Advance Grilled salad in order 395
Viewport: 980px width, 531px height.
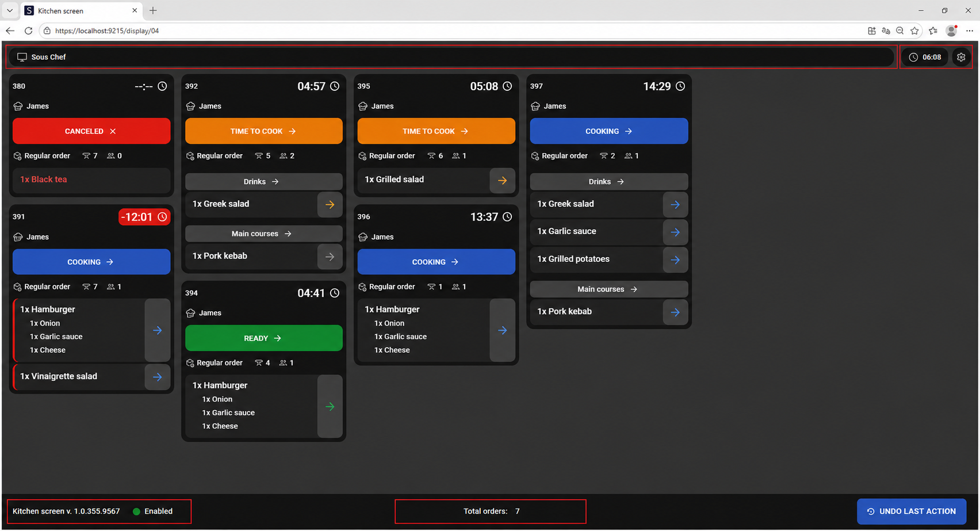point(502,180)
